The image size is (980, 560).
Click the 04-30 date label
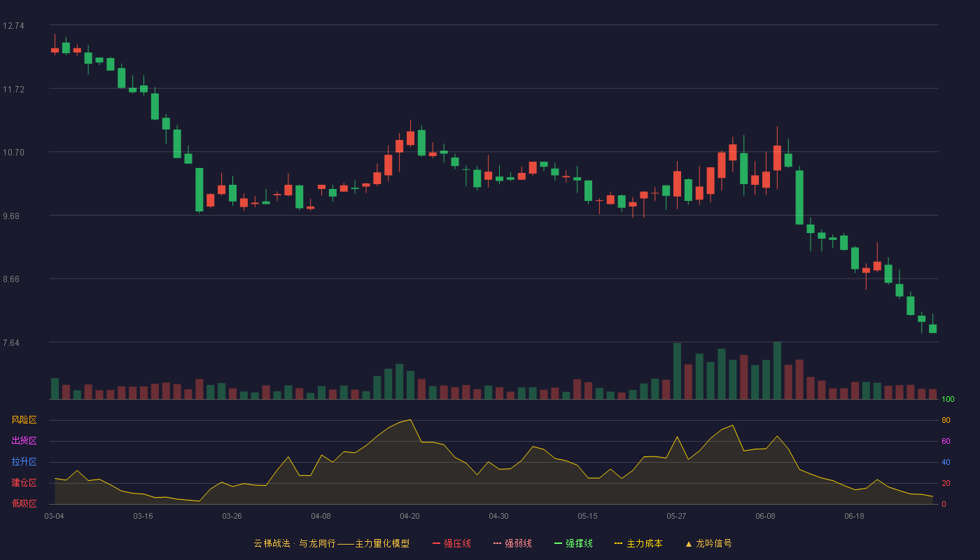click(498, 516)
